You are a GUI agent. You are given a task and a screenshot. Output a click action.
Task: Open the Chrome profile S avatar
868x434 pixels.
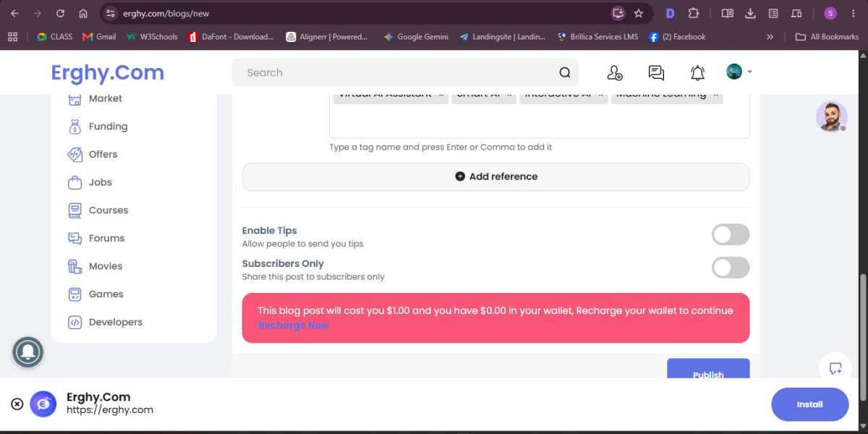[830, 13]
